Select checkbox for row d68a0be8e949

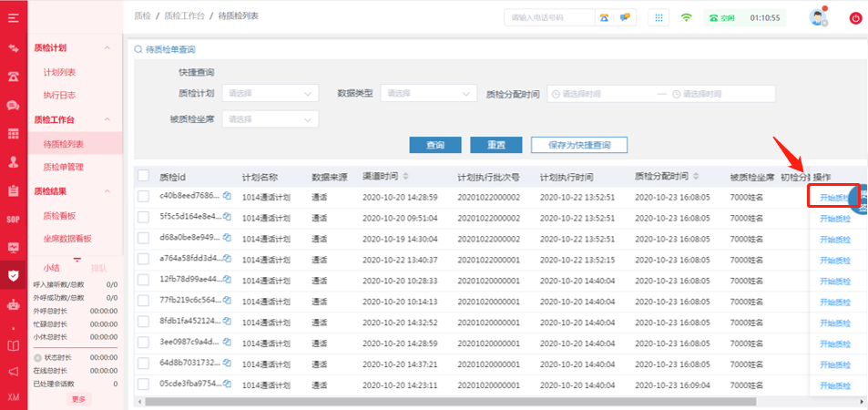point(143,238)
